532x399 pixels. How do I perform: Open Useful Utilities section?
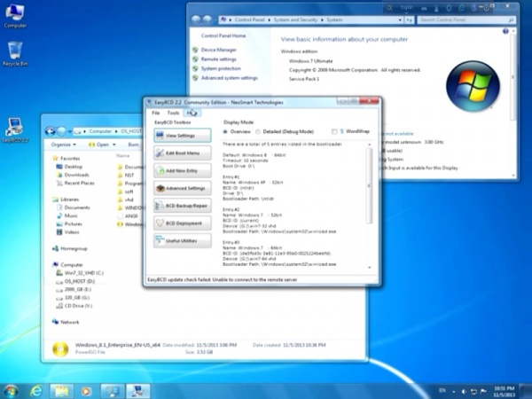182,241
